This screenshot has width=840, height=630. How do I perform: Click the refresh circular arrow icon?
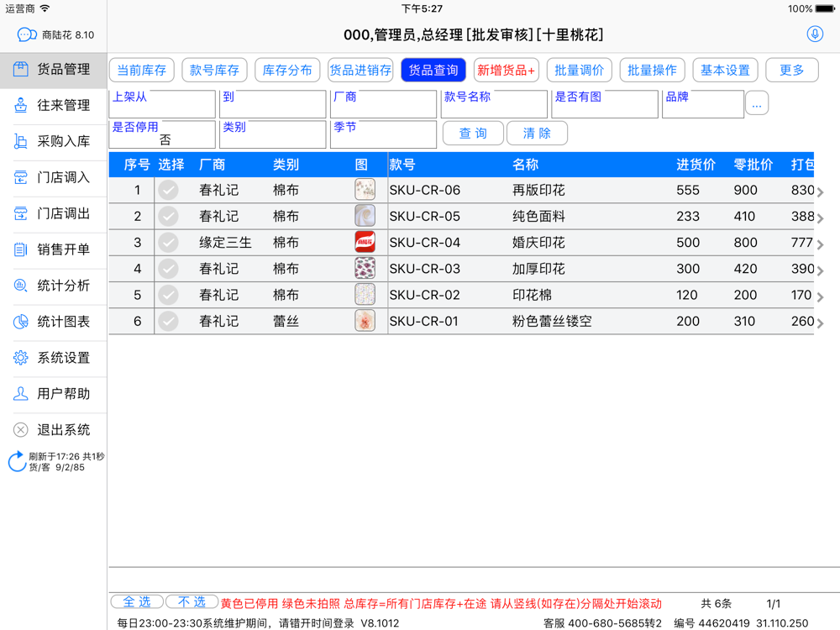tap(17, 461)
